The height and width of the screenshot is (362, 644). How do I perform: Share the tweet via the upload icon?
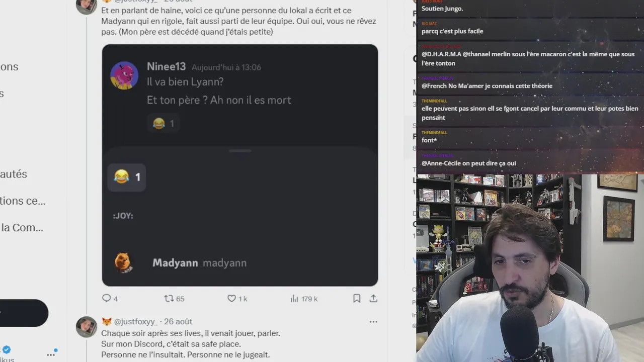[373, 299]
